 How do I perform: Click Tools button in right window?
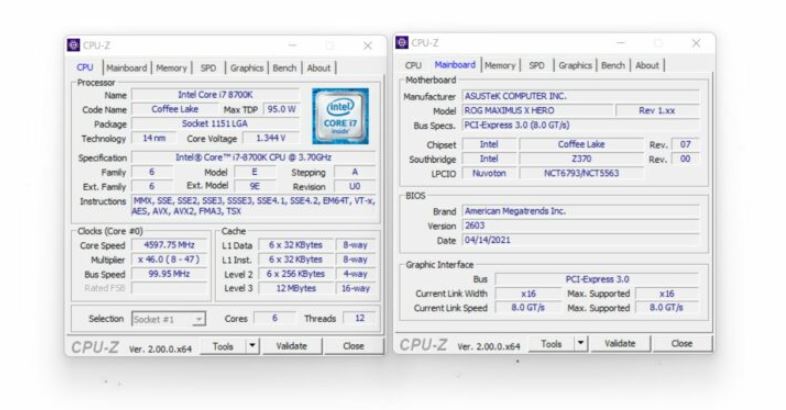[x=551, y=343]
